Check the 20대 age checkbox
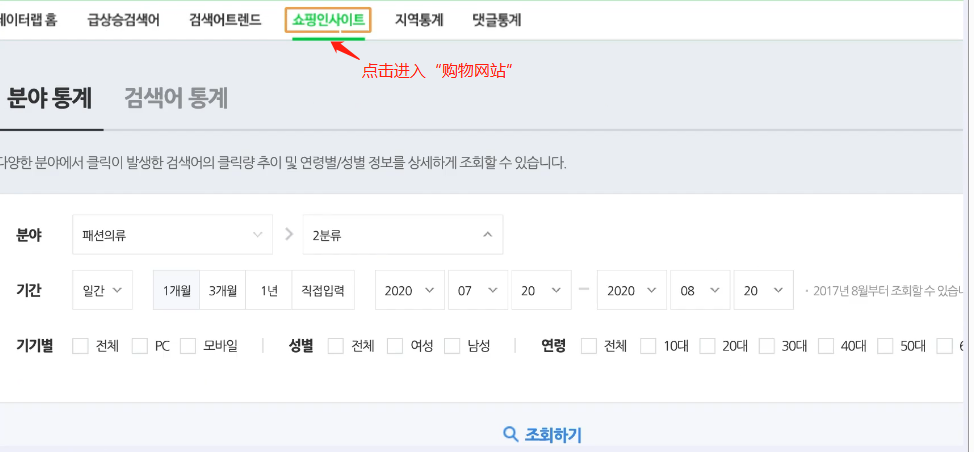This screenshot has width=974, height=452. 708,346
